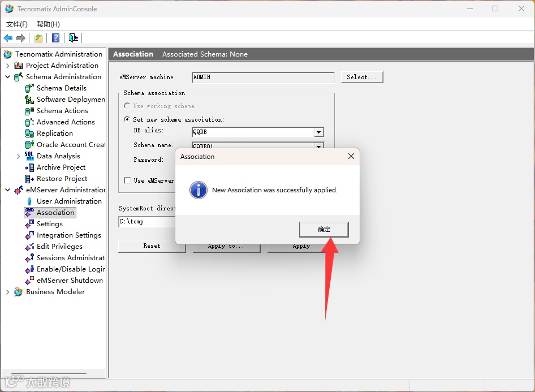Click the eMServer Administration icon
The width and height of the screenshot is (535, 392).
pos(19,190)
